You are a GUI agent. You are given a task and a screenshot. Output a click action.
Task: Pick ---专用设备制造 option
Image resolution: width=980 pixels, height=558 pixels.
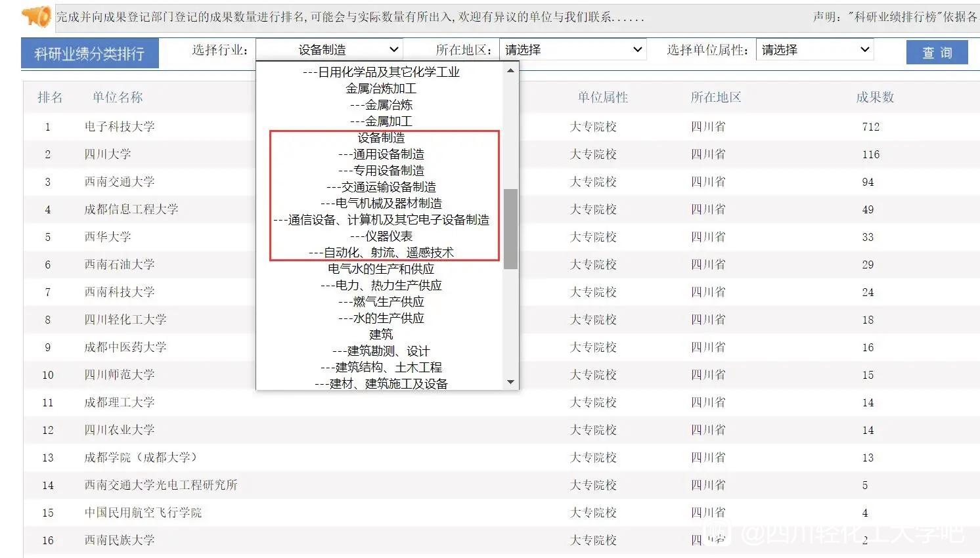381,171
